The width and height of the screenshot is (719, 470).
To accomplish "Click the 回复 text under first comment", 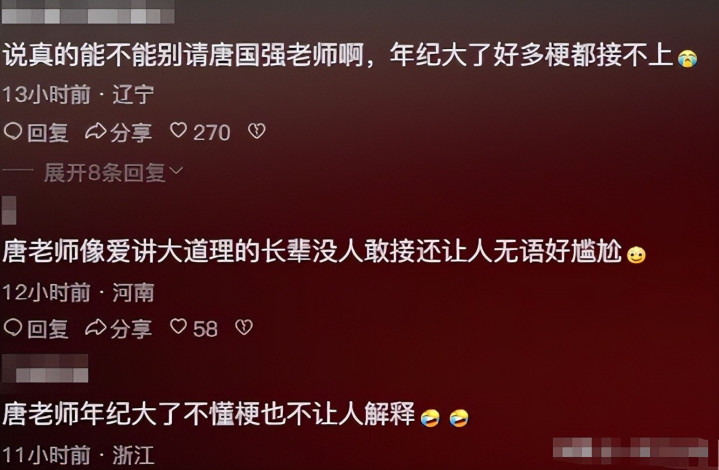I will coord(48,133).
